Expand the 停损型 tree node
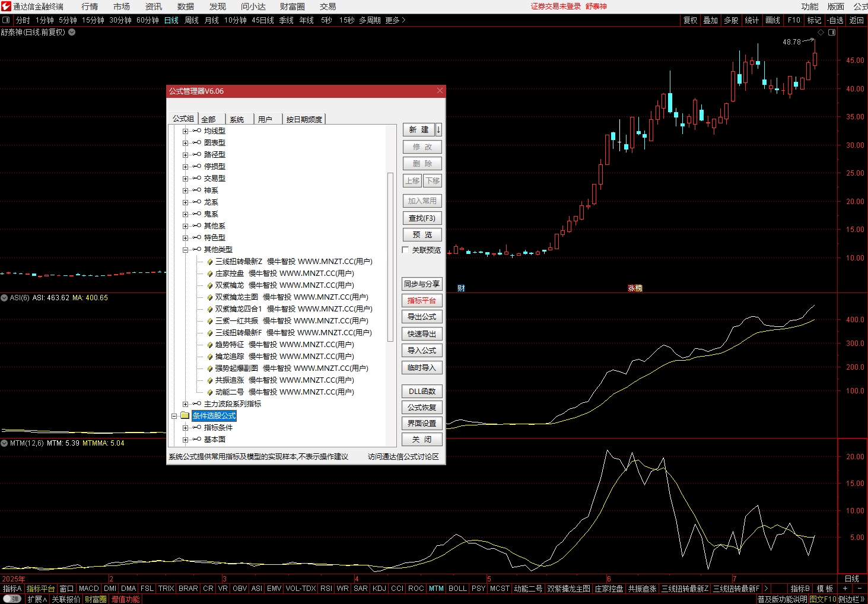The height and width of the screenshot is (604, 868). point(185,167)
